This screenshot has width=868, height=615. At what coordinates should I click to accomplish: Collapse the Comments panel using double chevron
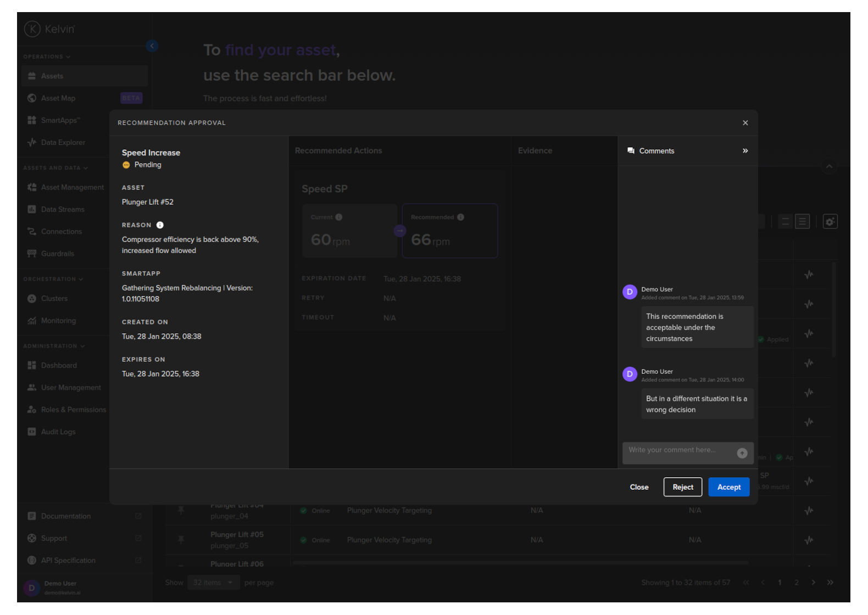point(745,151)
